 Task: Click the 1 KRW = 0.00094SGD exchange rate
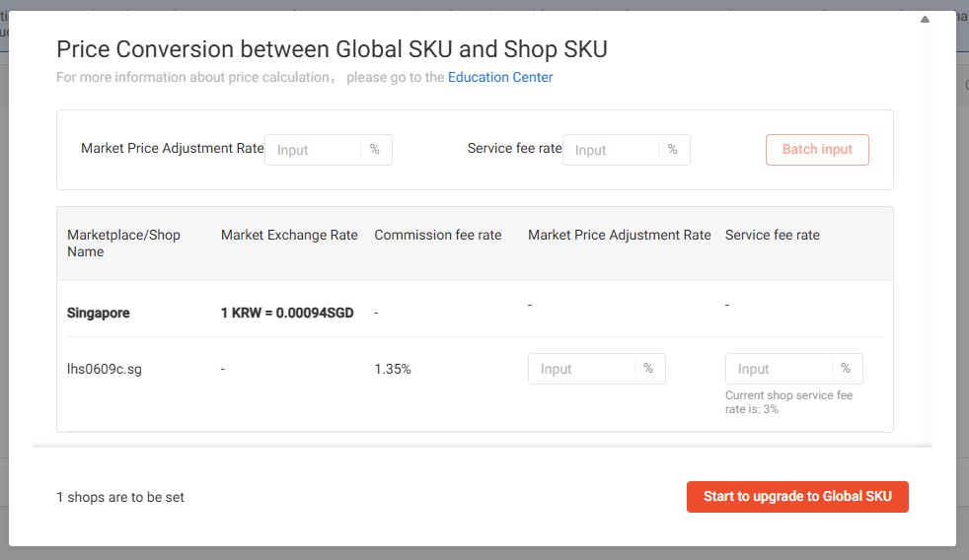(287, 314)
